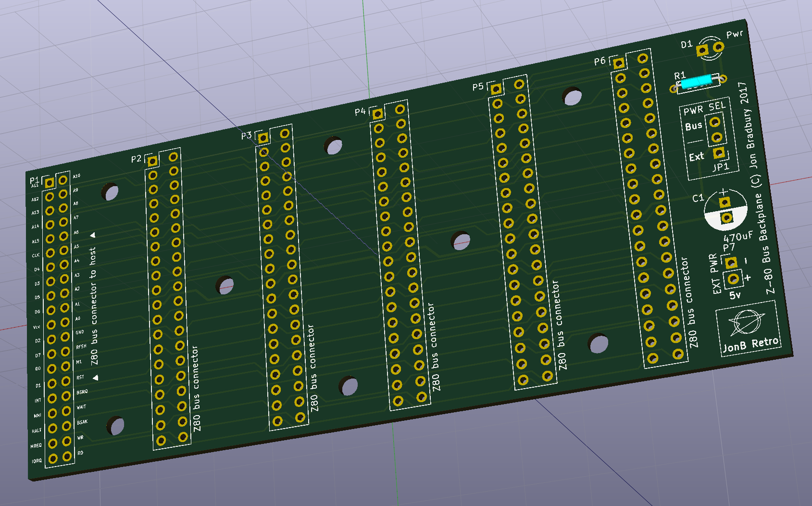Click the Z80 bus connector to host text
Screen dimensions: 812x506
[x=93, y=306]
